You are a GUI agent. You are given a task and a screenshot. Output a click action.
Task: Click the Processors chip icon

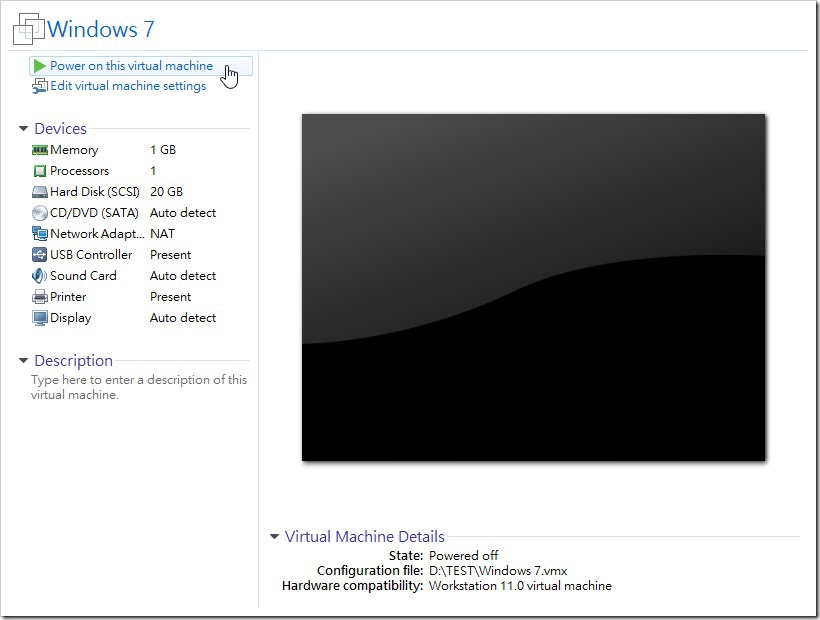pos(40,171)
